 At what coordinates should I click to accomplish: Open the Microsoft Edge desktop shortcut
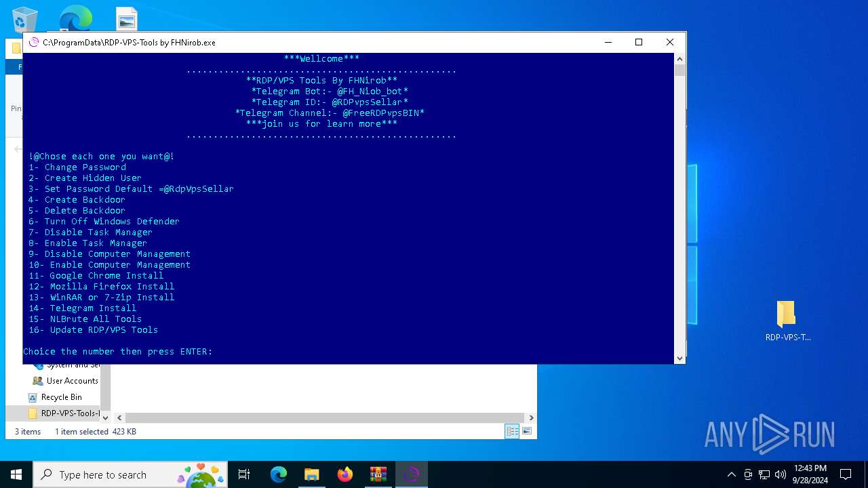point(75,19)
